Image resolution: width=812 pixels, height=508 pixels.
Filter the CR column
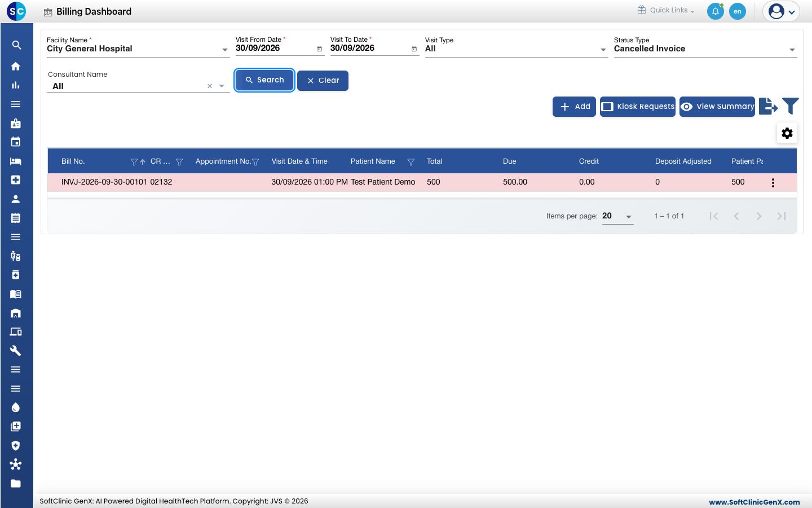tap(179, 162)
